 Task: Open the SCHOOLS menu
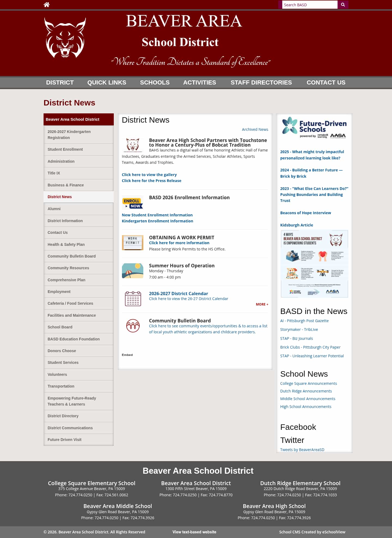(155, 83)
